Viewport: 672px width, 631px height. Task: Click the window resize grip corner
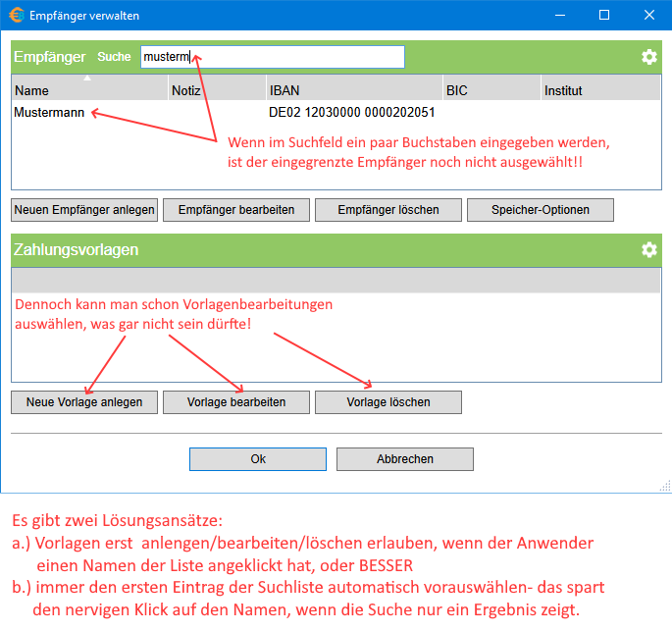click(x=665, y=486)
